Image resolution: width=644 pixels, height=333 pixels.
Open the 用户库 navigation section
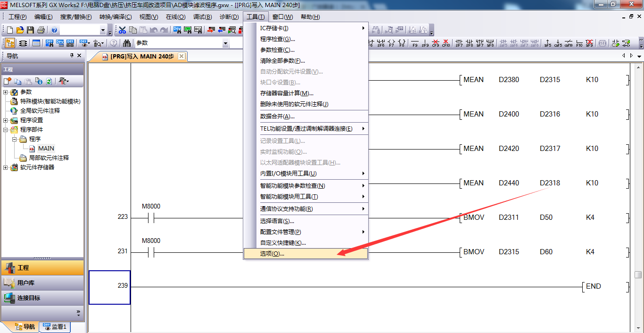tap(42, 283)
